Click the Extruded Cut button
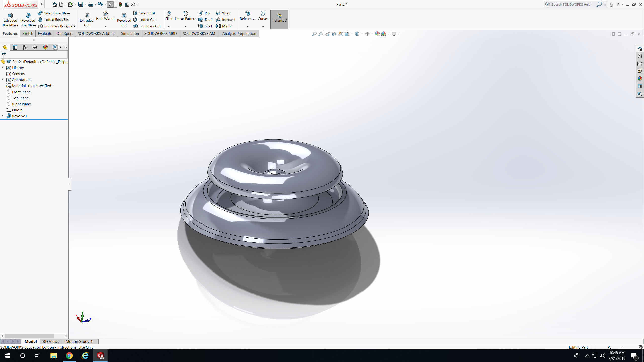 click(87, 20)
